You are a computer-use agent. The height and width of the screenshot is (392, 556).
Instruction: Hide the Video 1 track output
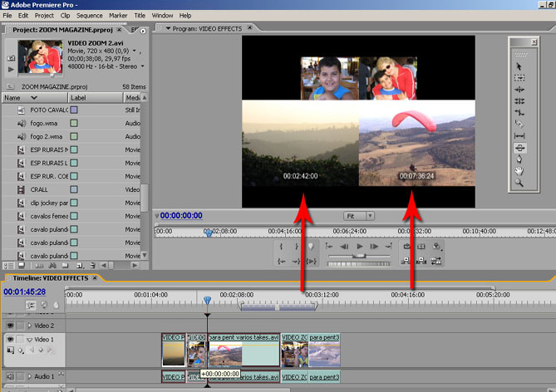(x=11, y=340)
